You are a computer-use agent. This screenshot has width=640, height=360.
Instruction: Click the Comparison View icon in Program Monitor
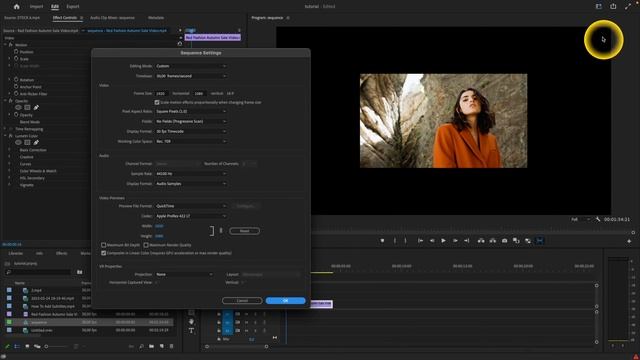516,241
